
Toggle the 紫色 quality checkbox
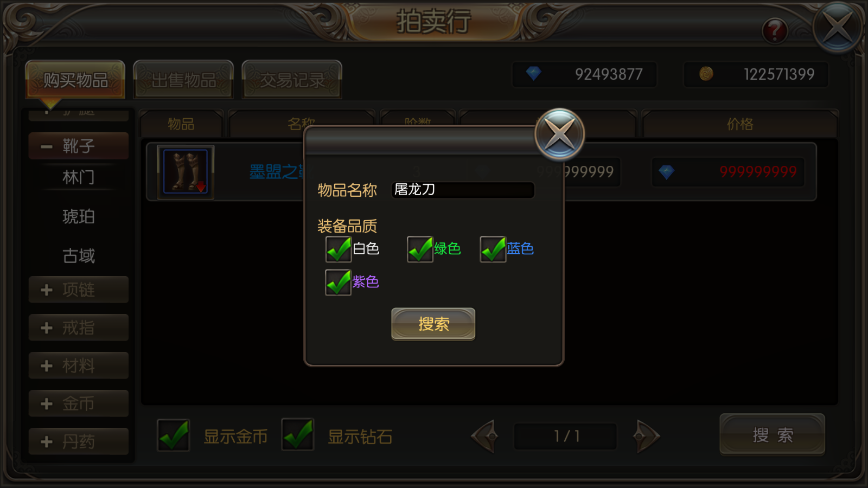(338, 282)
